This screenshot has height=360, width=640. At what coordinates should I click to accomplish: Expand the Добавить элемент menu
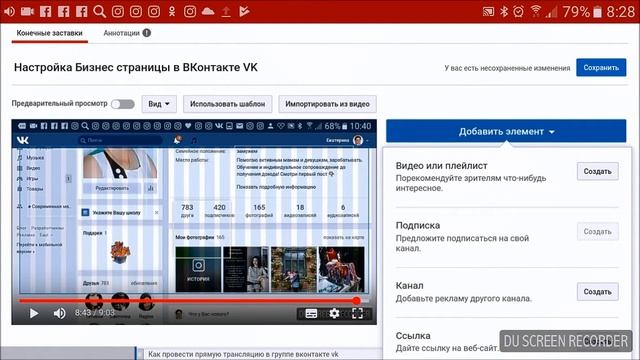[x=506, y=131]
